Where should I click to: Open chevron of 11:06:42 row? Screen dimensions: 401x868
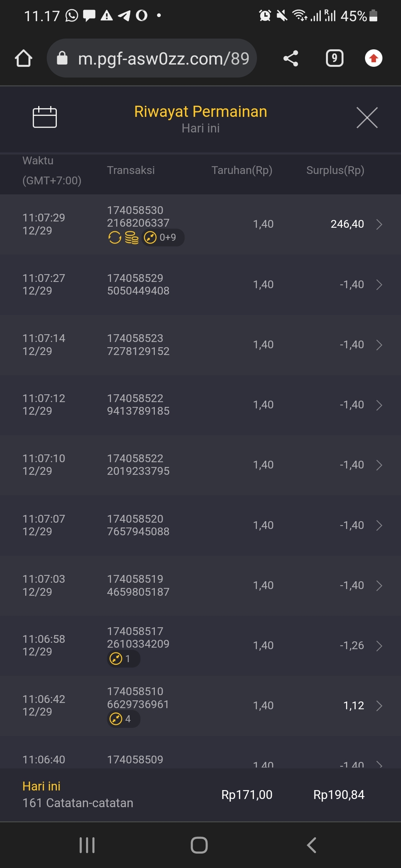(379, 706)
